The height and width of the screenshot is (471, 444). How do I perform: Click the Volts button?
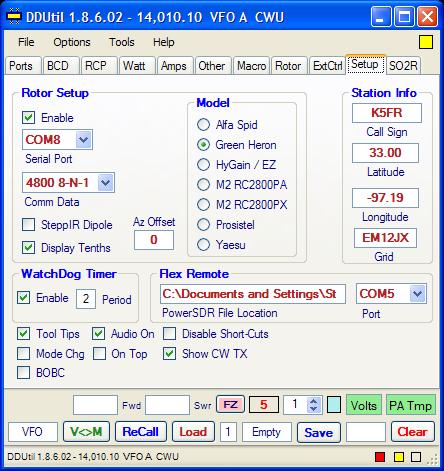click(364, 405)
